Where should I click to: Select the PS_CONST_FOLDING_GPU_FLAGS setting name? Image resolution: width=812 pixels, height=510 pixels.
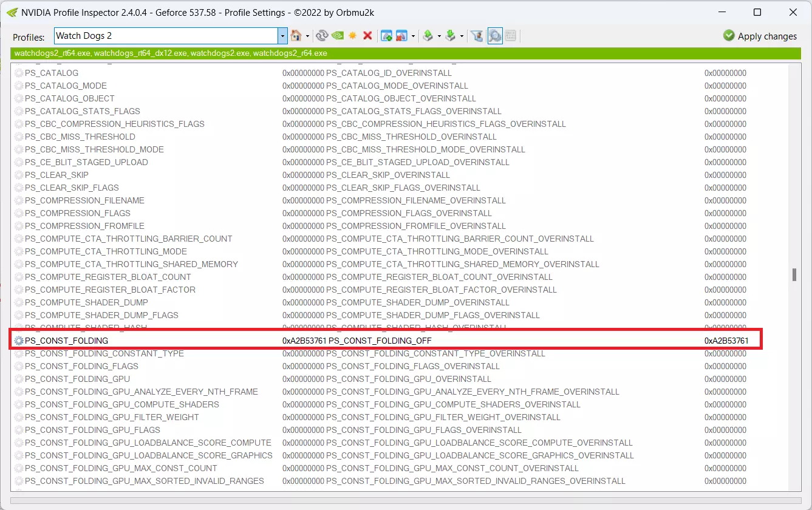pos(93,430)
